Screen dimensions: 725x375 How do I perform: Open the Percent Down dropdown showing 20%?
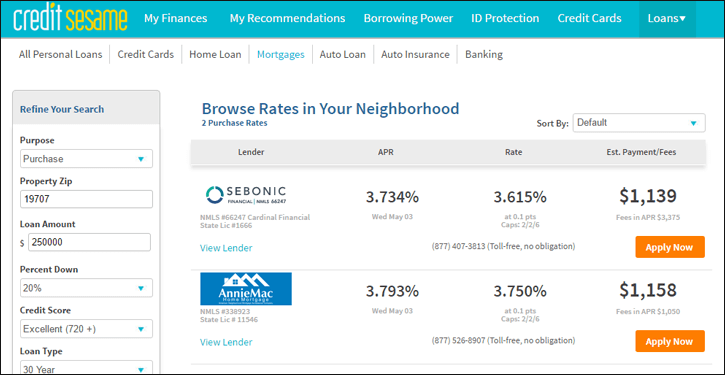(86, 288)
